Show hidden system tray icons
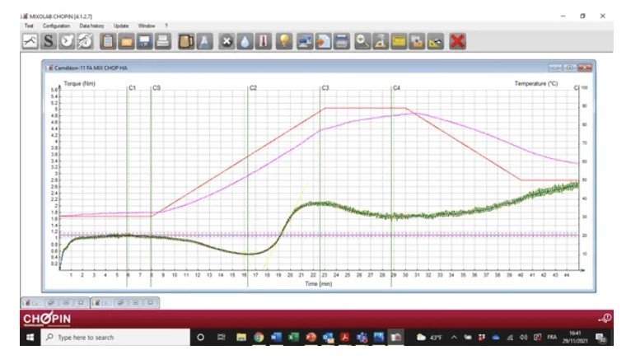 454,337
